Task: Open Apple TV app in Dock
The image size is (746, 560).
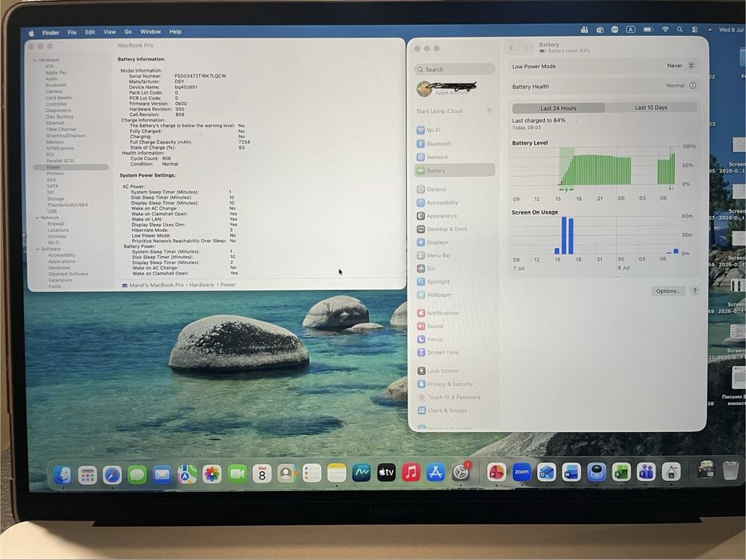Action: (x=387, y=473)
